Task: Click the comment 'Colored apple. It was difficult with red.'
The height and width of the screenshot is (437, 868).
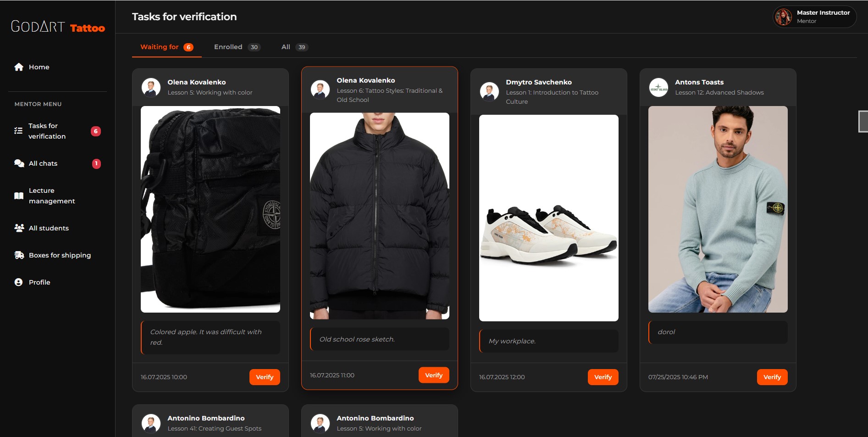Action: pyautogui.click(x=210, y=337)
